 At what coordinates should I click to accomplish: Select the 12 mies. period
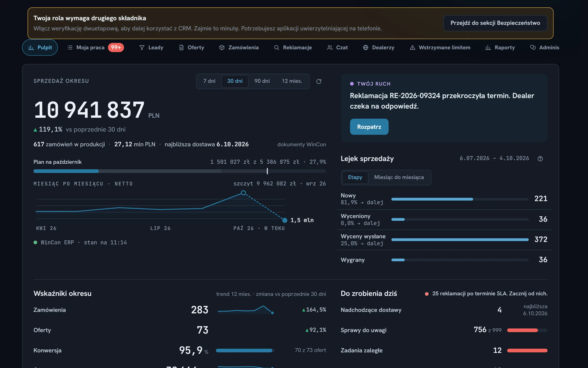(292, 81)
